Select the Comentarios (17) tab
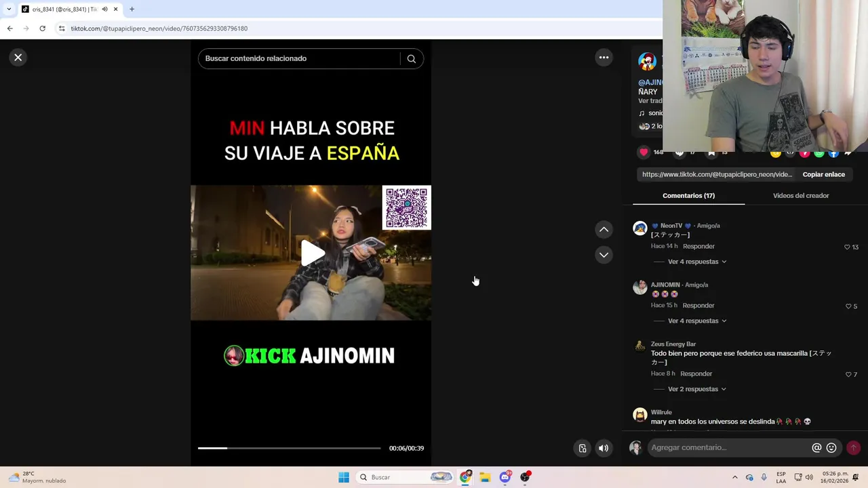Viewport: 868px width, 488px height. point(688,195)
